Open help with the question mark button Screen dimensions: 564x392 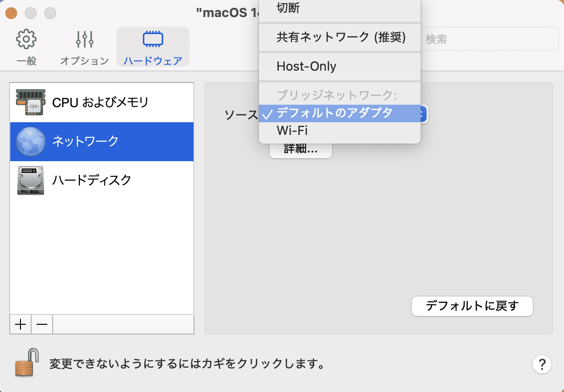tap(542, 364)
